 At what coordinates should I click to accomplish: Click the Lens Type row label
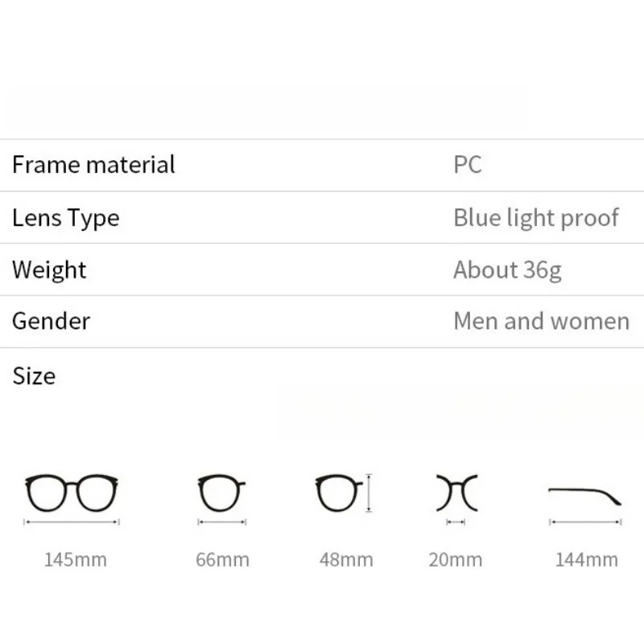pos(65,217)
